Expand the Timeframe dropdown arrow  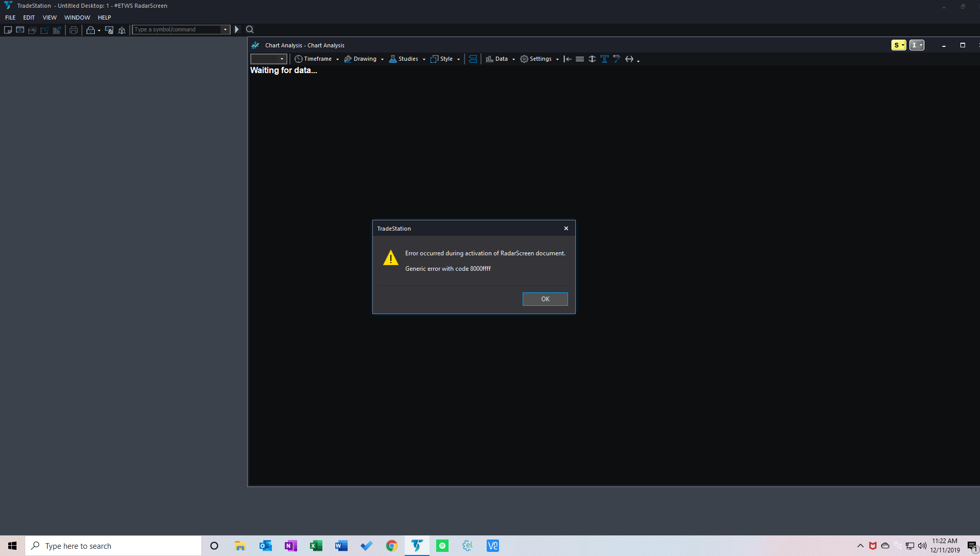tap(337, 60)
